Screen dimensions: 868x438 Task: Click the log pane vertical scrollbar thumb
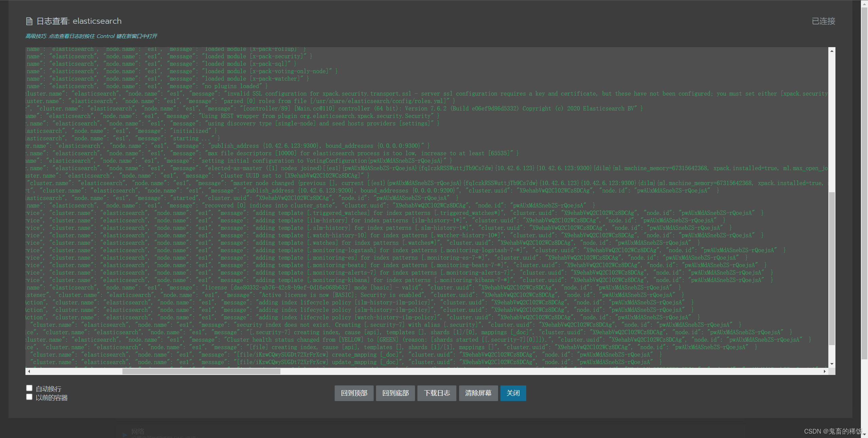pyautogui.click(x=832, y=269)
